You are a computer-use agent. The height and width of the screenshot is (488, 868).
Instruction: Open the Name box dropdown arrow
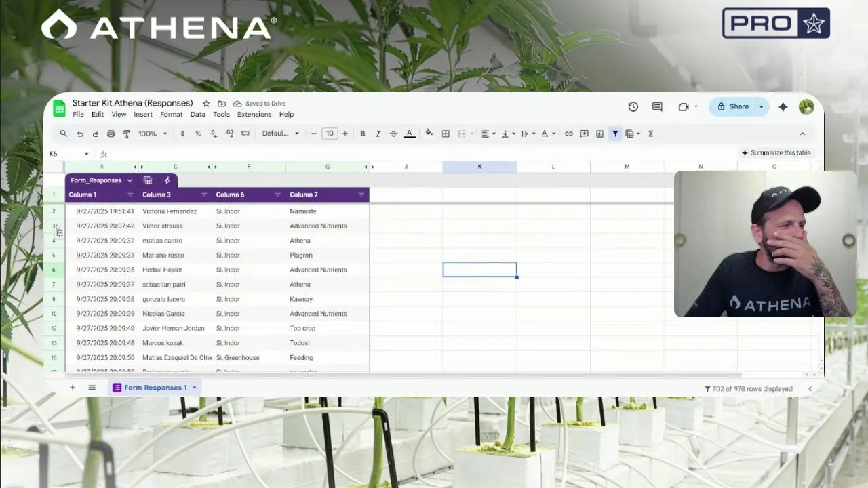[x=86, y=154]
